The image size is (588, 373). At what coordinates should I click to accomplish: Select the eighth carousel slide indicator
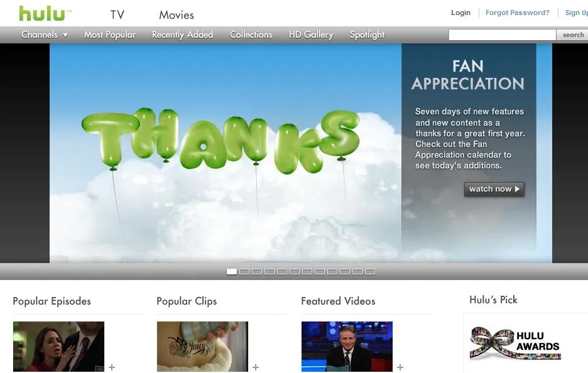click(x=320, y=272)
